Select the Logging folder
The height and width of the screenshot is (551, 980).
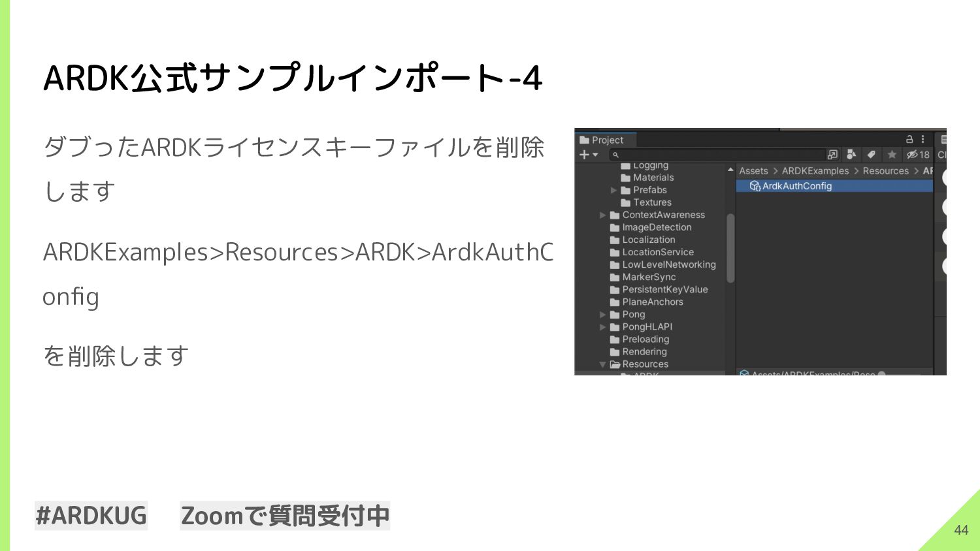(x=644, y=166)
